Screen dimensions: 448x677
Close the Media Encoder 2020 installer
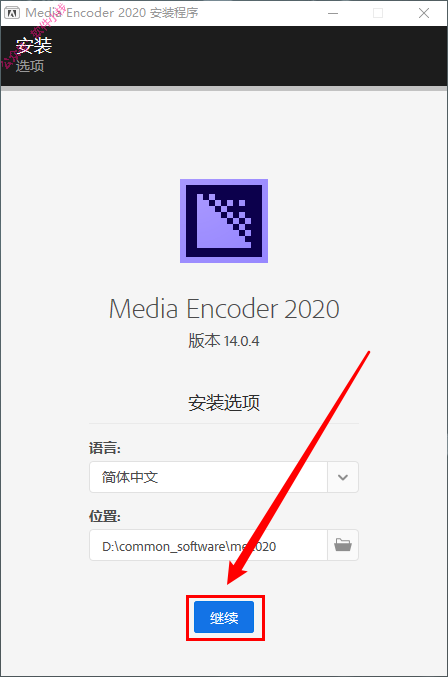(424, 13)
